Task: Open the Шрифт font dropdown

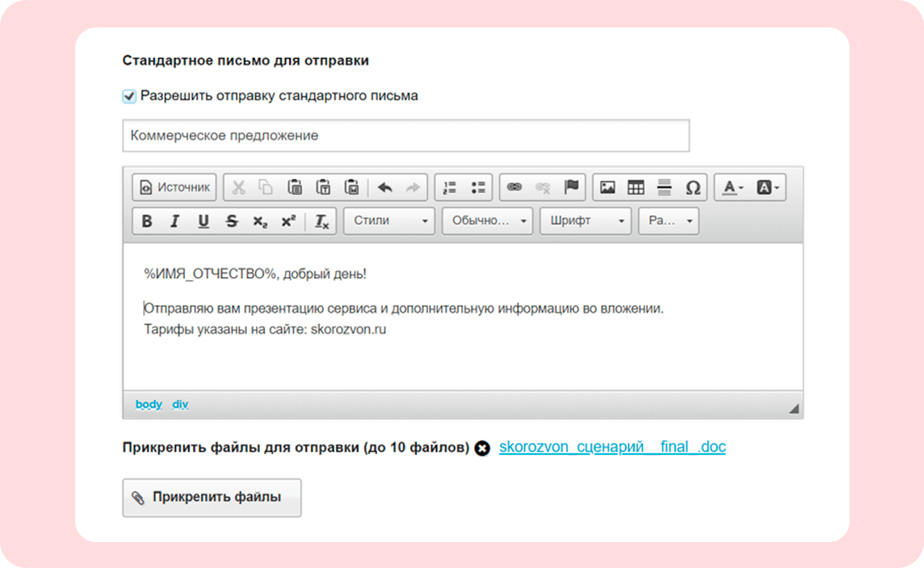Action: click(585, 221)
